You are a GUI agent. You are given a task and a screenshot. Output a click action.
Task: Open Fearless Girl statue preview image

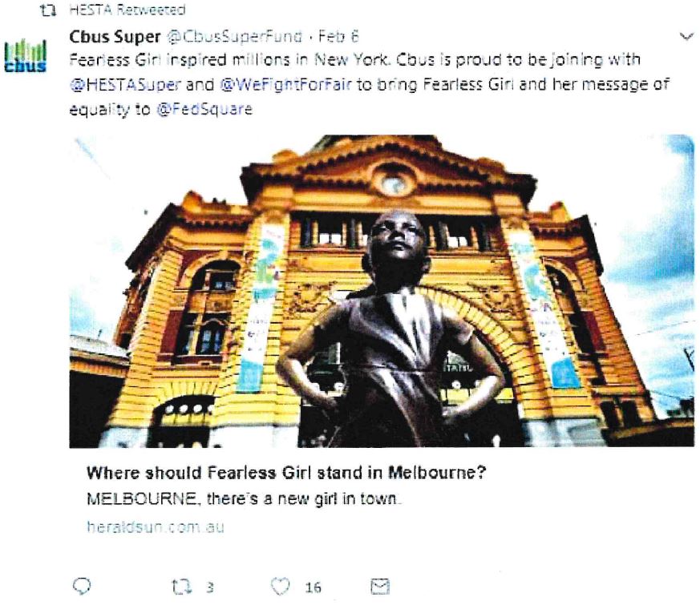click(x=382, y=291)
